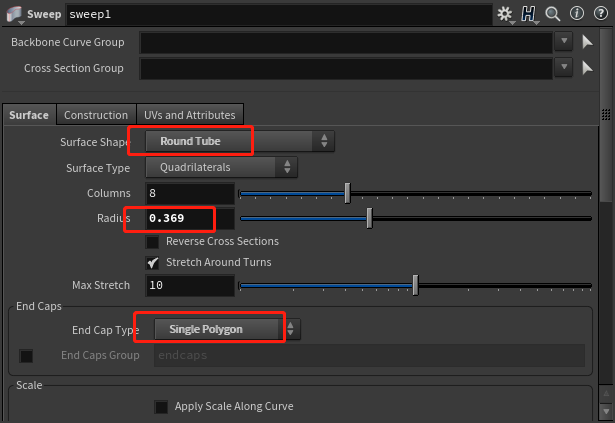The width and height of the screenshot is (615, 423).
Task: Click the Houdini H presets icon
Action: [528, 14]
